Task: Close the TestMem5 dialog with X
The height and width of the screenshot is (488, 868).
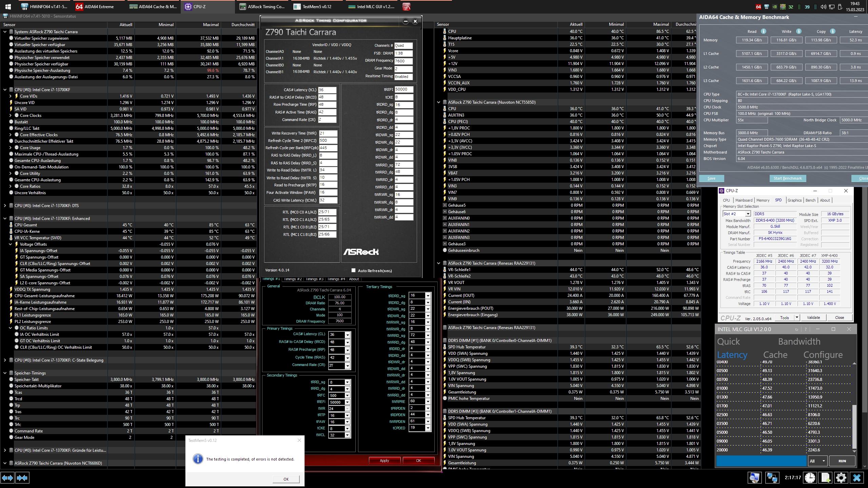Action: pos(299,440)
